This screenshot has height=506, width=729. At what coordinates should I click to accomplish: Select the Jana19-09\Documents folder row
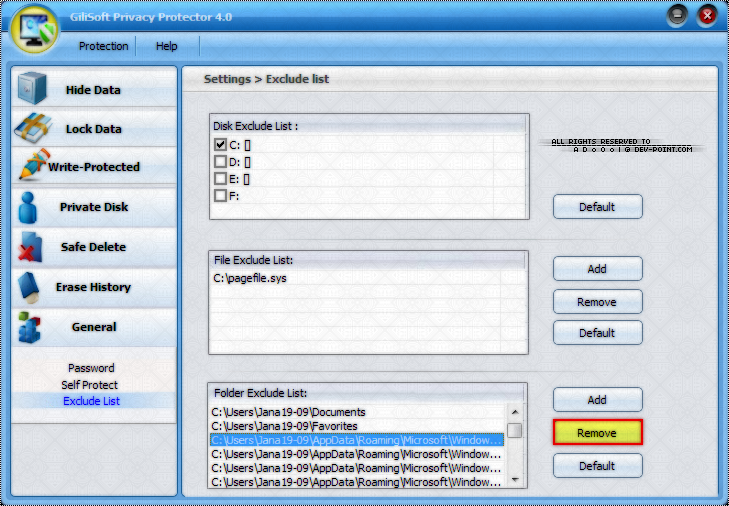click(357, 412)
